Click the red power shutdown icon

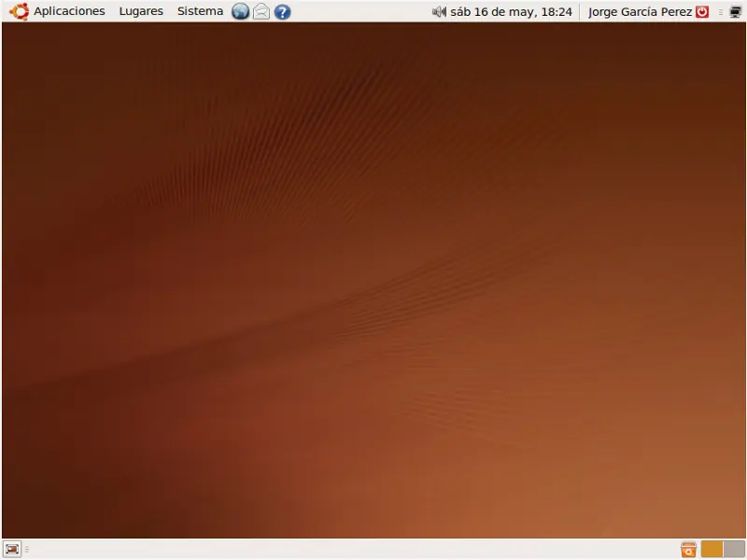702,11
